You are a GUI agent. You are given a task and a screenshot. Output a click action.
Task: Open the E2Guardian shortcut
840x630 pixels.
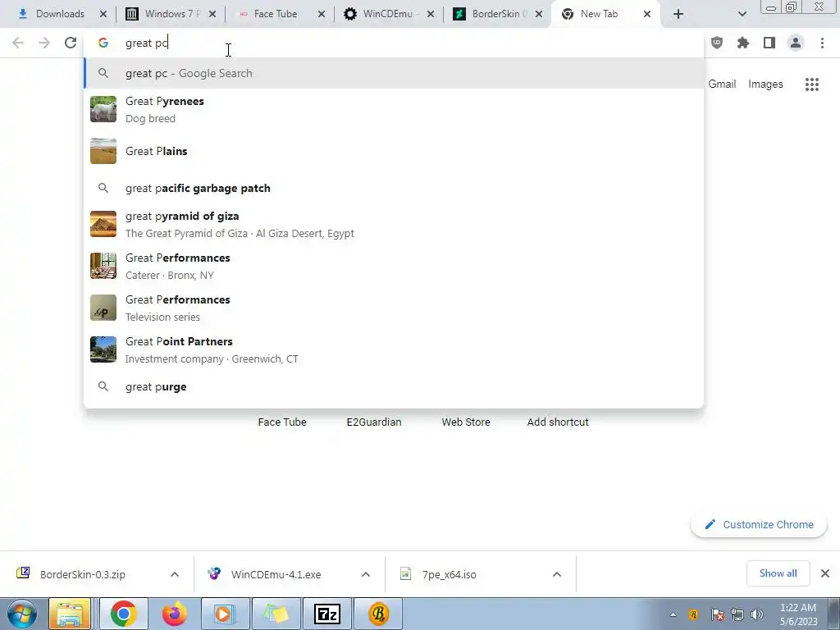374,422
